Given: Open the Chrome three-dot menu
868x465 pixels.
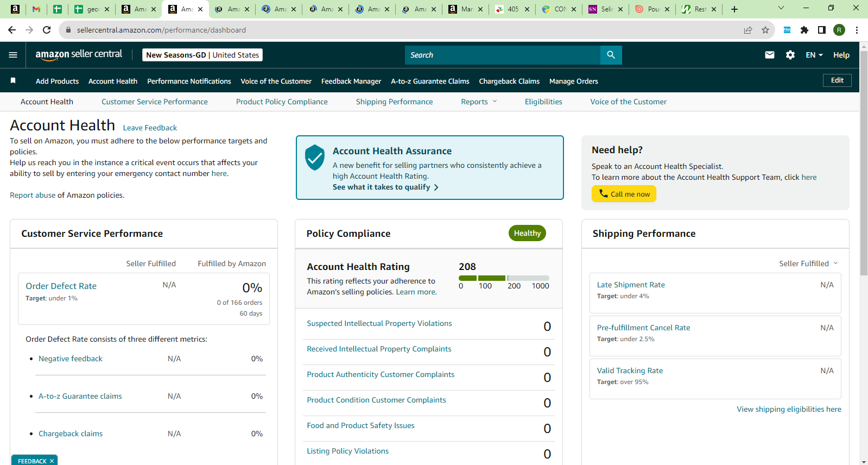Looking at the screenshot, I should 857,30.
